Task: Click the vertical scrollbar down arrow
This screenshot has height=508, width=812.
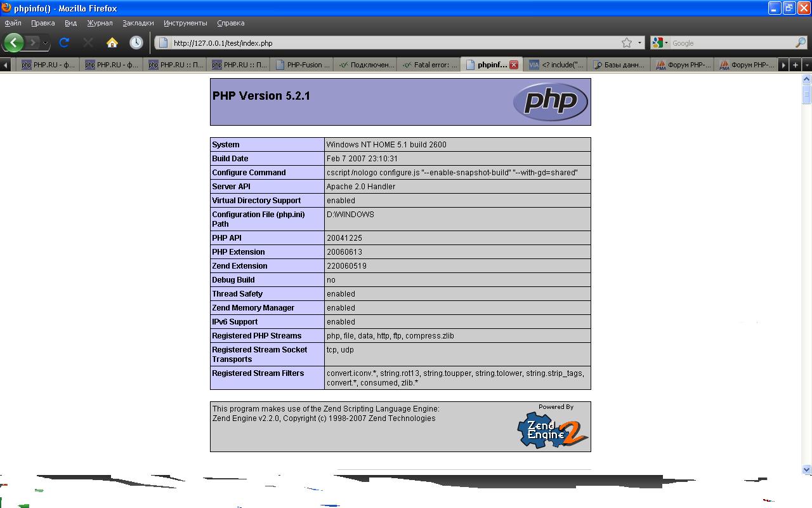Action: [x=807, y=469]
